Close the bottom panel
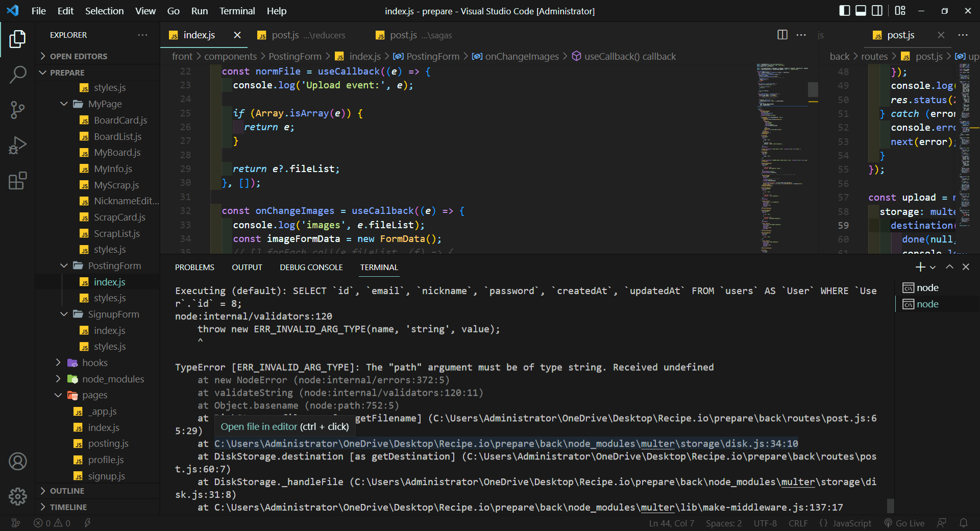The height and width of the screenshot is (531, 980). [x=966, y=267]
